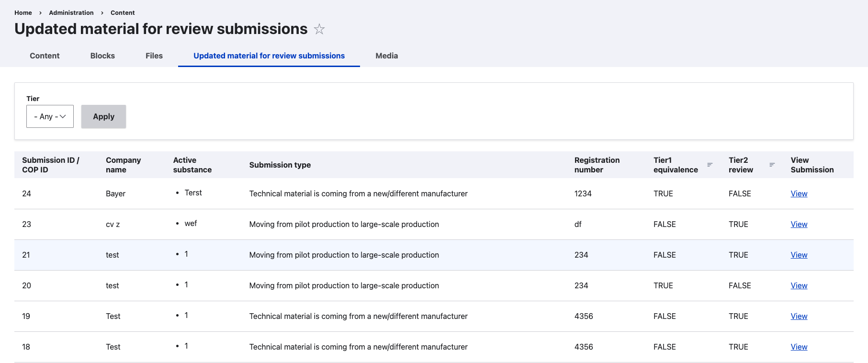Switch to the Content tab

(x=45, y=56)
